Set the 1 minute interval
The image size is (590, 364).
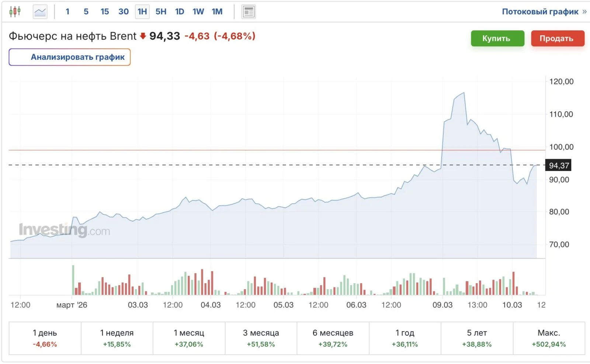coord(67,12)
